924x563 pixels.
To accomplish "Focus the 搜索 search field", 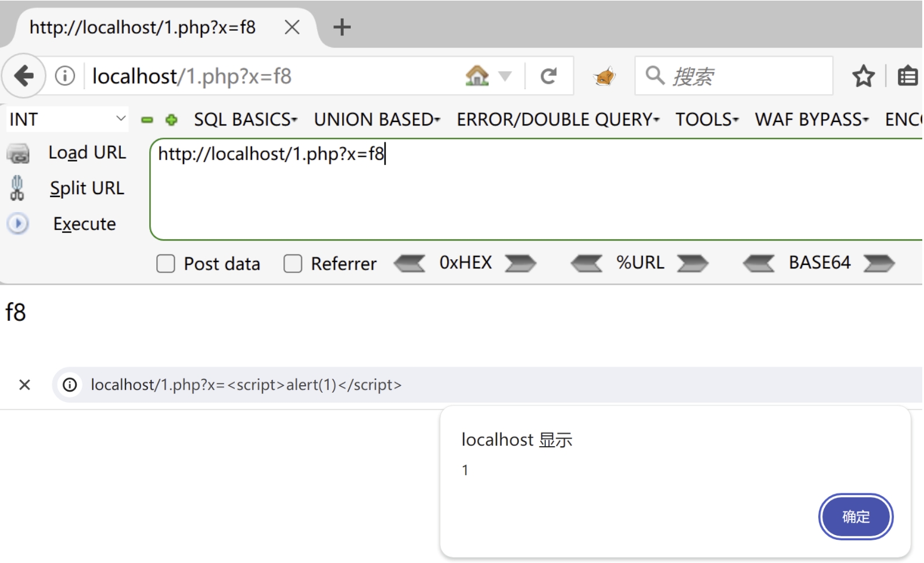I will pos(734,76).
